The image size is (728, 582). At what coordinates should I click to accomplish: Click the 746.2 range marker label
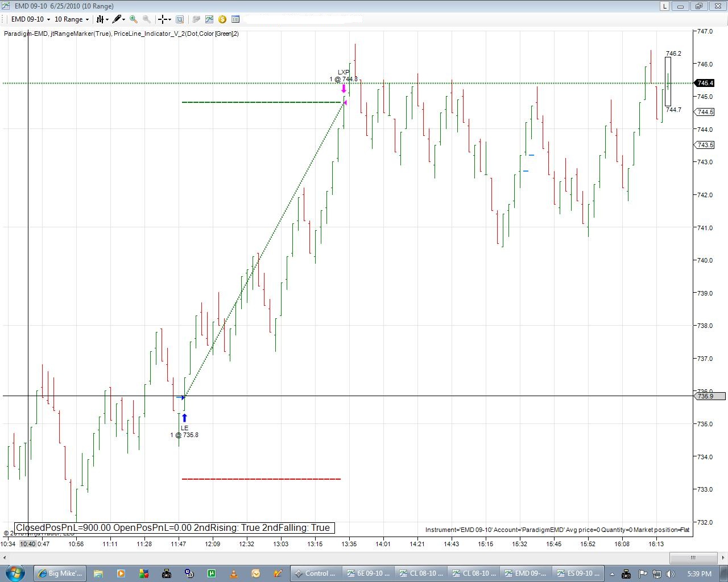(673, 53)
